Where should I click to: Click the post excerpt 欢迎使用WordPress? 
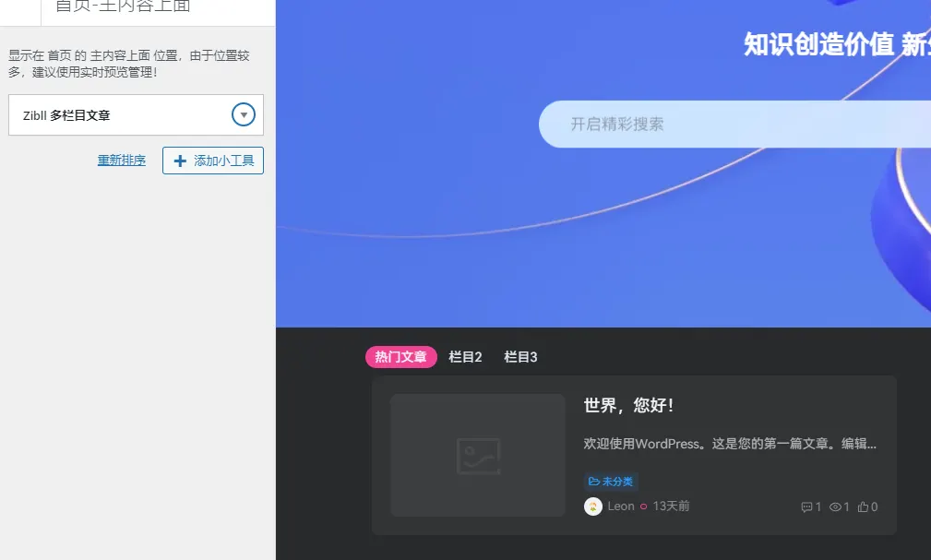(x=730, y=444)
